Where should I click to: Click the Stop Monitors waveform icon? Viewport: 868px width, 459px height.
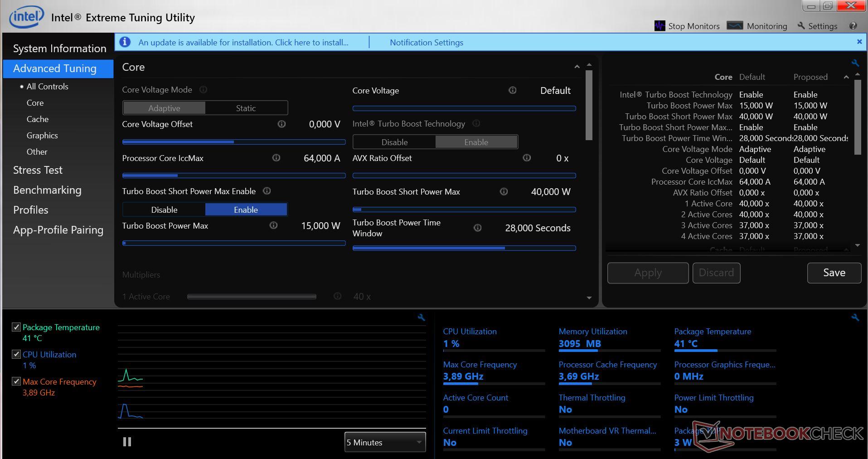(x=659, y=26)
